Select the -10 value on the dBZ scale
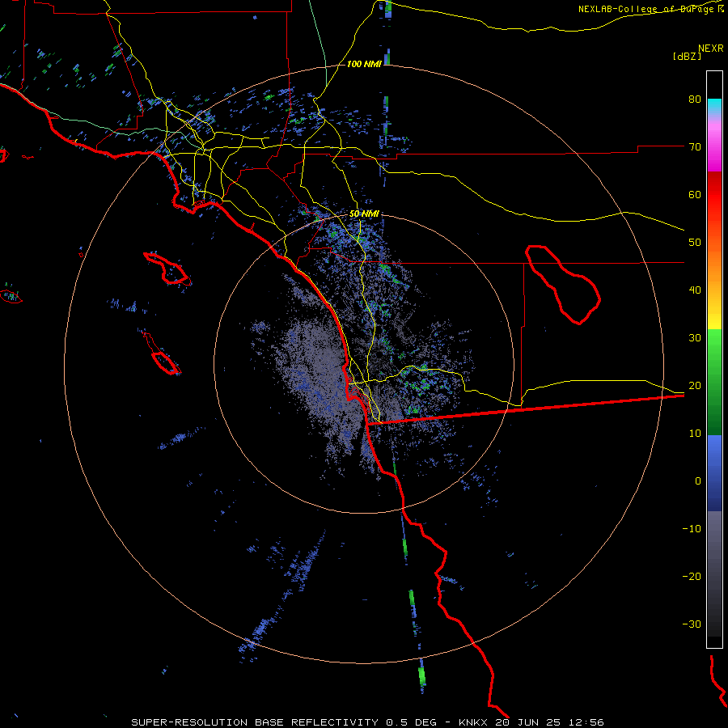Image resolution: width=728 pixels, height=728 pixels. 692,529
